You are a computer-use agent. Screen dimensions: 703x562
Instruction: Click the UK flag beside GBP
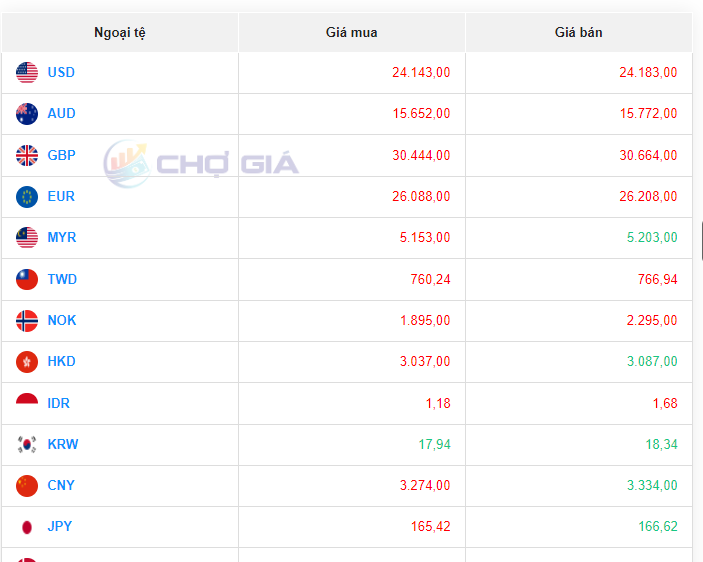[x=27, y=155]
